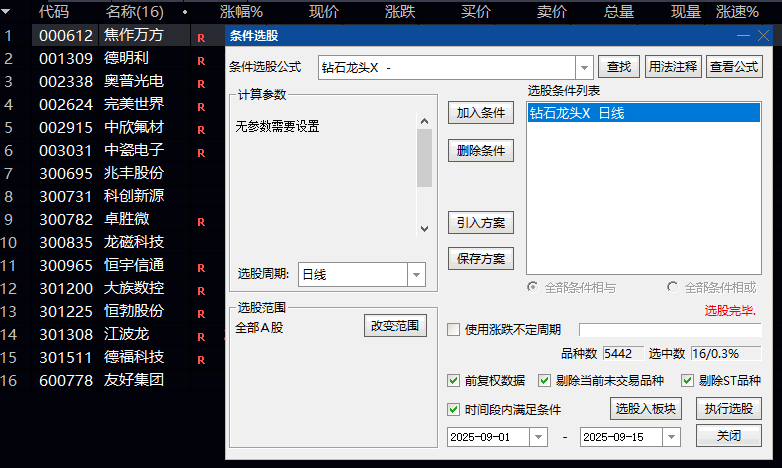The image size is (782, 468).
Task: Click the 选中数 value 16/0.3%
Action: click(726, 354)
